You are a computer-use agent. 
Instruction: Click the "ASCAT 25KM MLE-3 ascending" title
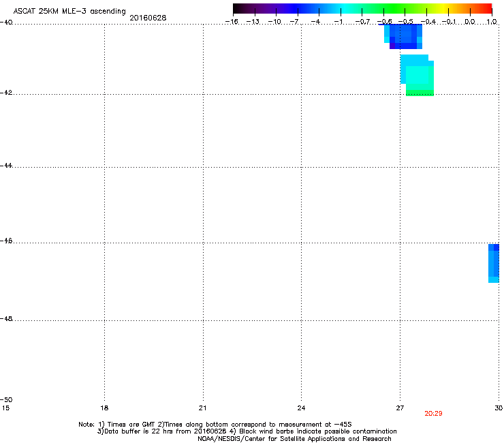[69, 12]
